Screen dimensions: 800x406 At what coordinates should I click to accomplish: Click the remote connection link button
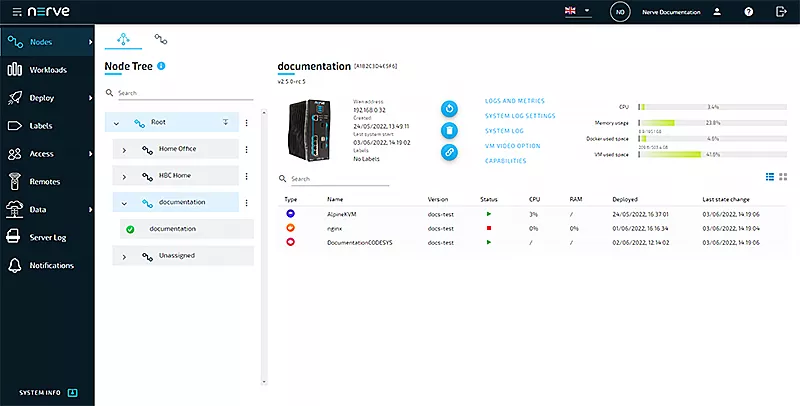coord(449,152)
